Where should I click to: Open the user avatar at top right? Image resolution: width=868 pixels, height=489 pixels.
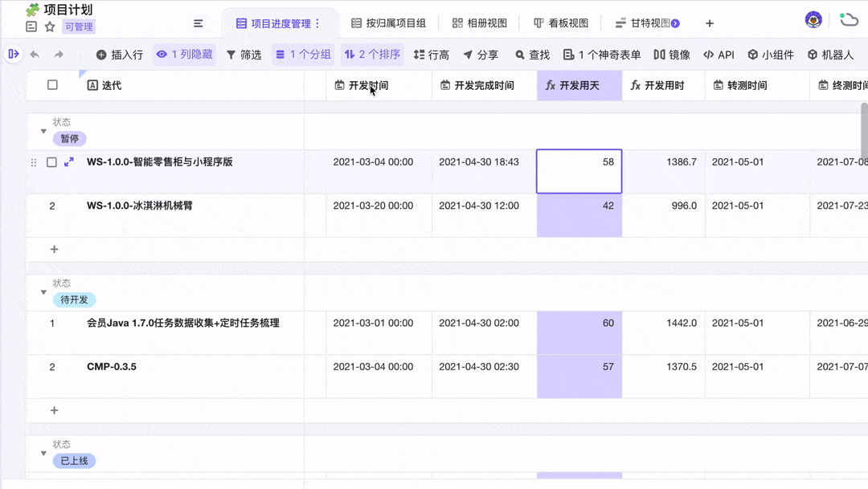(x=813, y=20)
